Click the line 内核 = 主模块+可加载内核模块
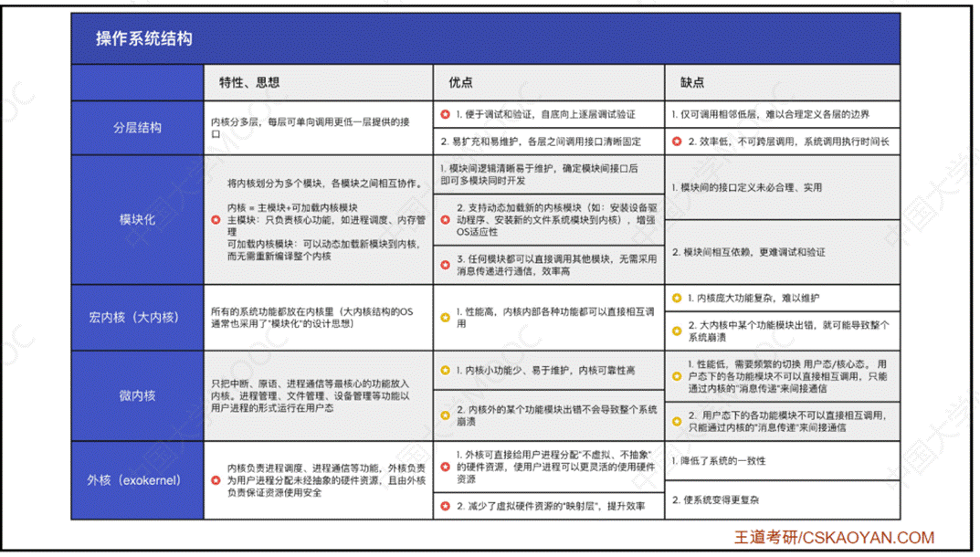The image size is (980, 557). point(292,207)
